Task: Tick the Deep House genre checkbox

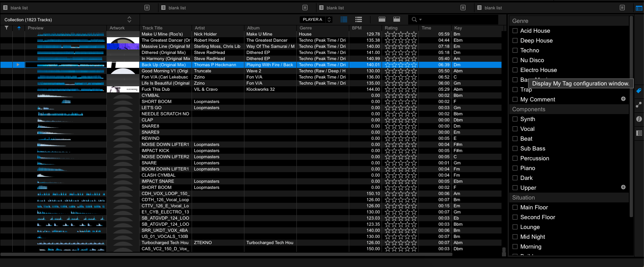Action: click(515, 40)
